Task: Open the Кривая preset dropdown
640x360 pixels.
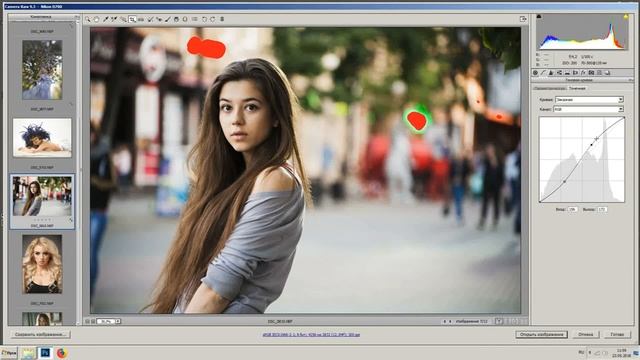Action: pyautogui.click(x=589, y=100)
